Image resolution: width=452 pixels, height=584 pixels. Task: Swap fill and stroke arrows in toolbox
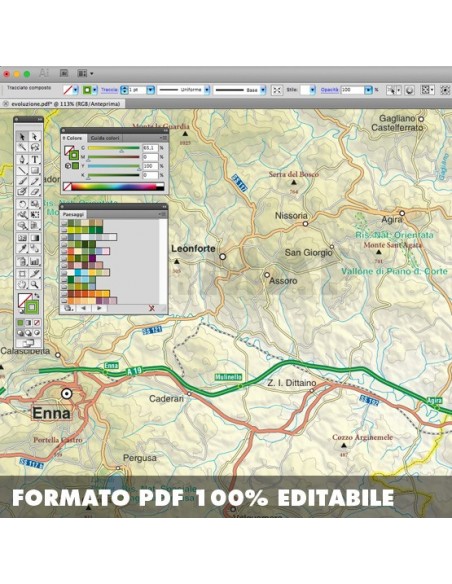[36, 296]
